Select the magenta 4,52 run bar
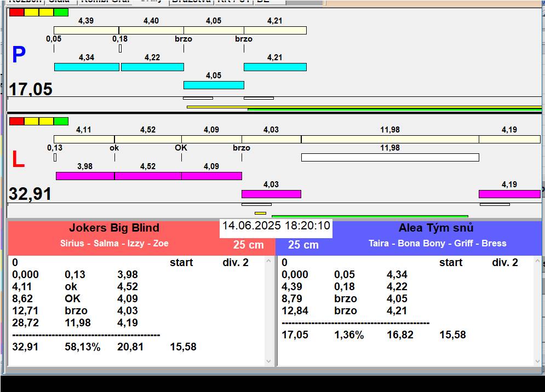This screenshot has height=392, width=545. [148, 176]
